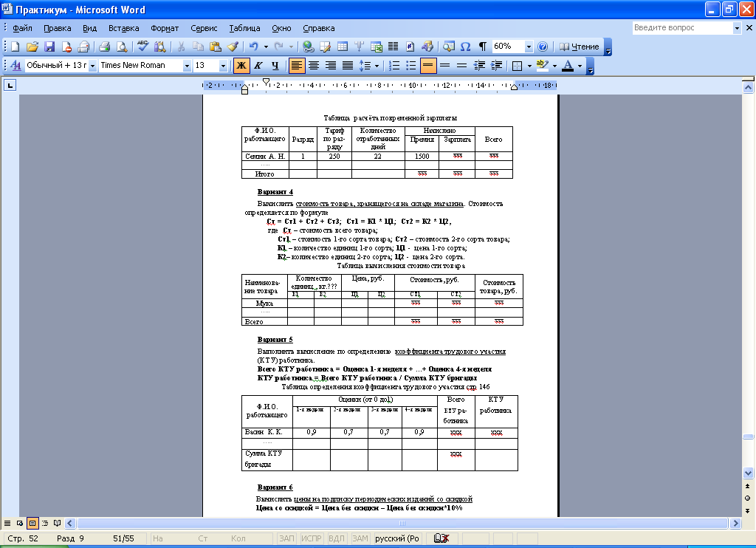
Task: Activate Format Painter brush
Action: (233, 47)
